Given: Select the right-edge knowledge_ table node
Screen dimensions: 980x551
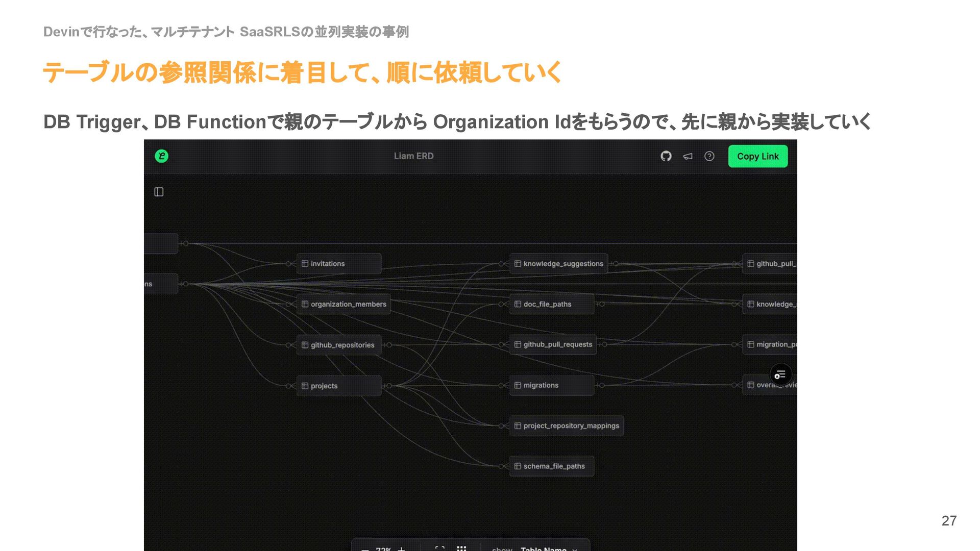Looking at the screenshot, I should pyautogui.click(x=770, y=304).
